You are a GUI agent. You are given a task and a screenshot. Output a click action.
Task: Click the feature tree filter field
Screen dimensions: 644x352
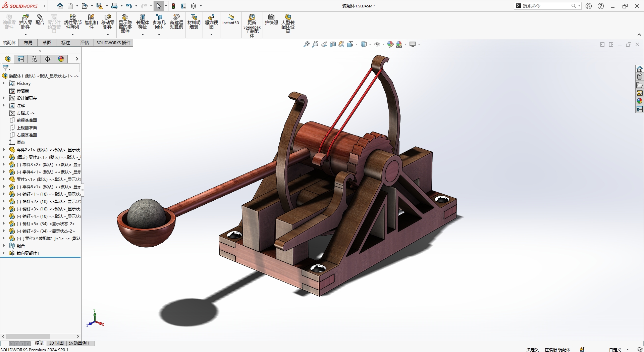[x=41, y=68]
